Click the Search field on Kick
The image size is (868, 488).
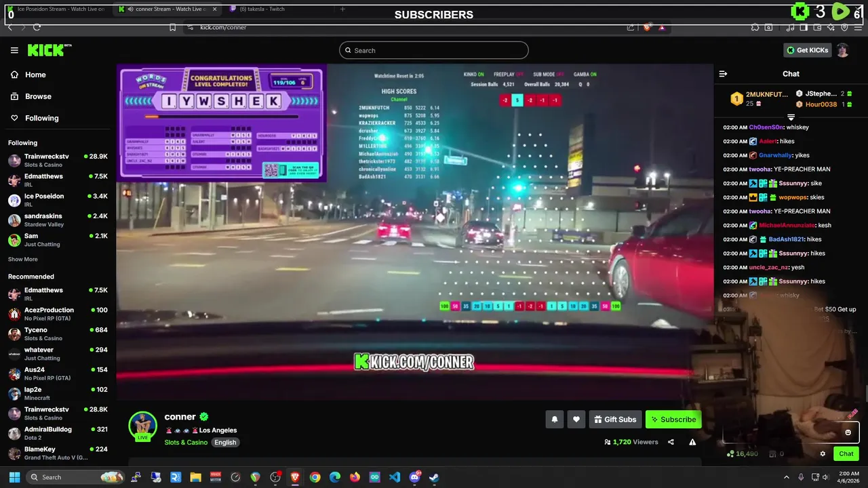[434, 50]
